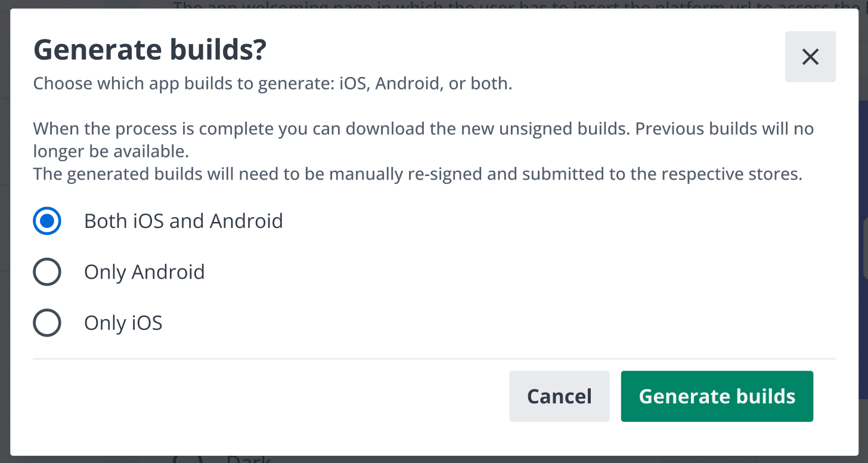The image size is (868, 463).
Task: Click the partially hidden Dark radio button below the dialog
Action: [187, 459]
